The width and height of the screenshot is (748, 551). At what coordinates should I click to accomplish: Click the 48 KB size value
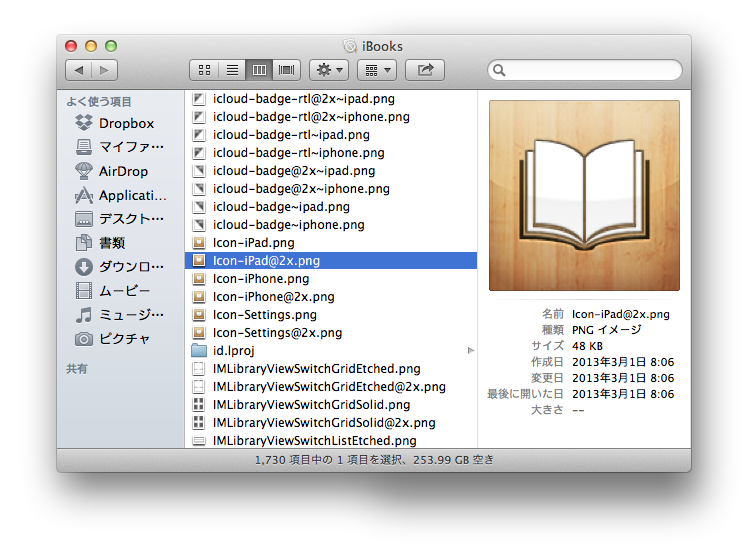pos(587,346)
